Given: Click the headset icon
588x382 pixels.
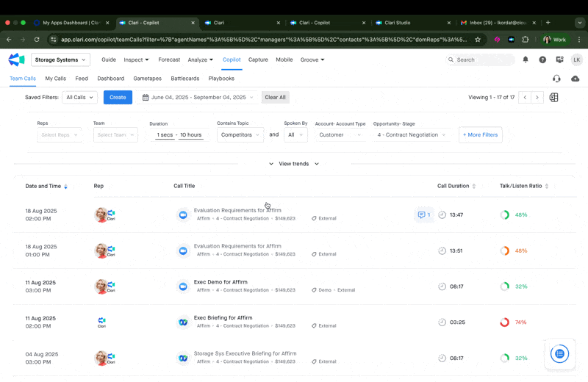Looking at the screenshot, I should [556, 79].
